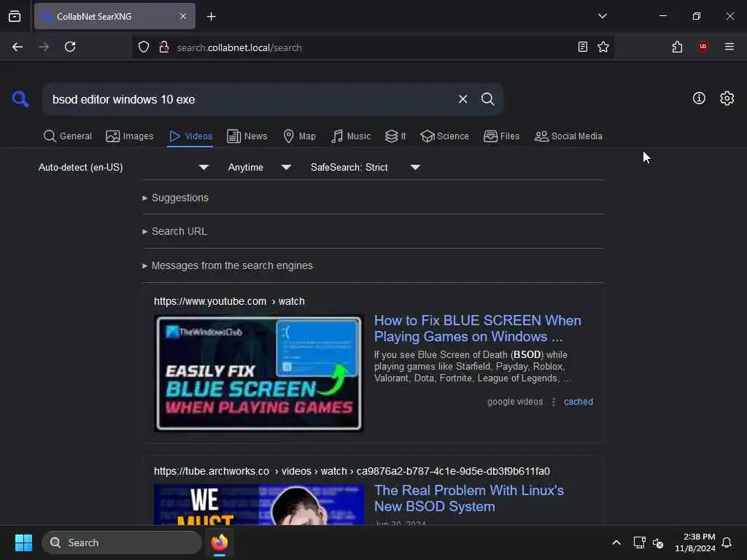Submit search with magnifier button

[x=487, y=99]
